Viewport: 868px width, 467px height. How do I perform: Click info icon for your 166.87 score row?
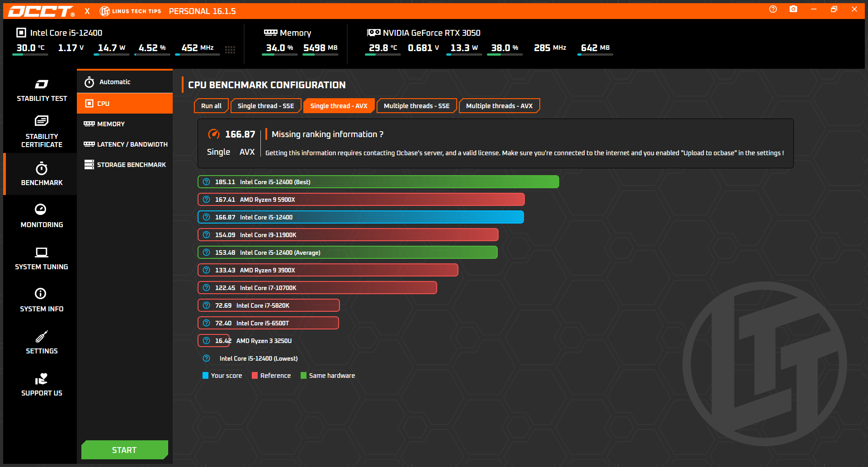pos(207,217)
